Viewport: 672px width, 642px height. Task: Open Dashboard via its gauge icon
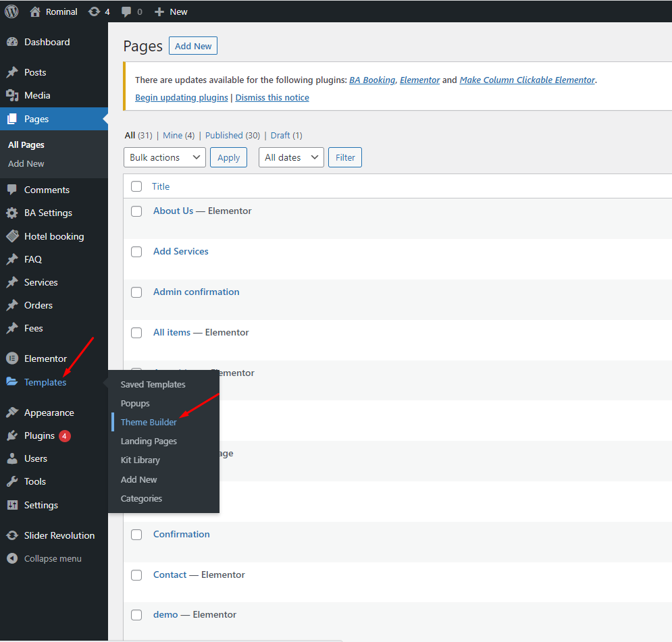(12, 42)
